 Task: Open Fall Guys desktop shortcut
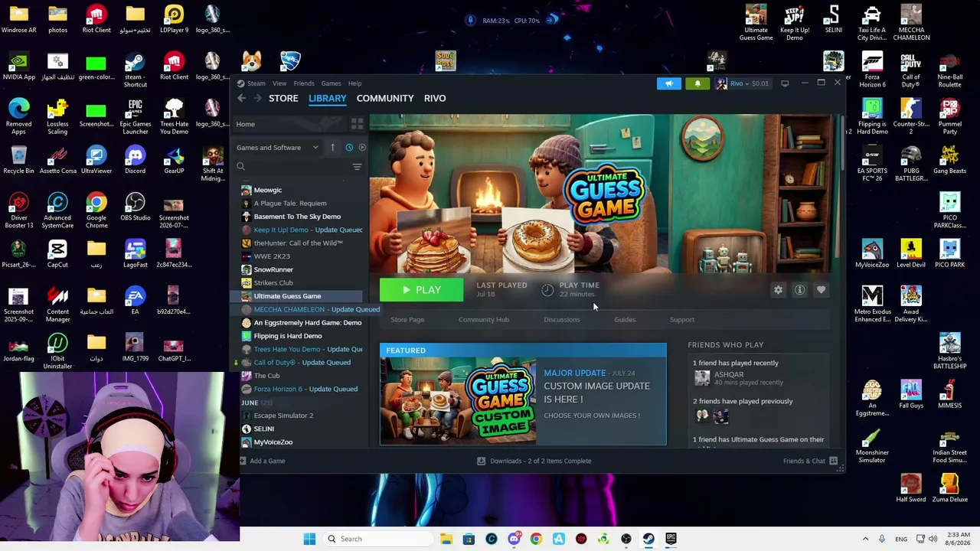(911, 394)
